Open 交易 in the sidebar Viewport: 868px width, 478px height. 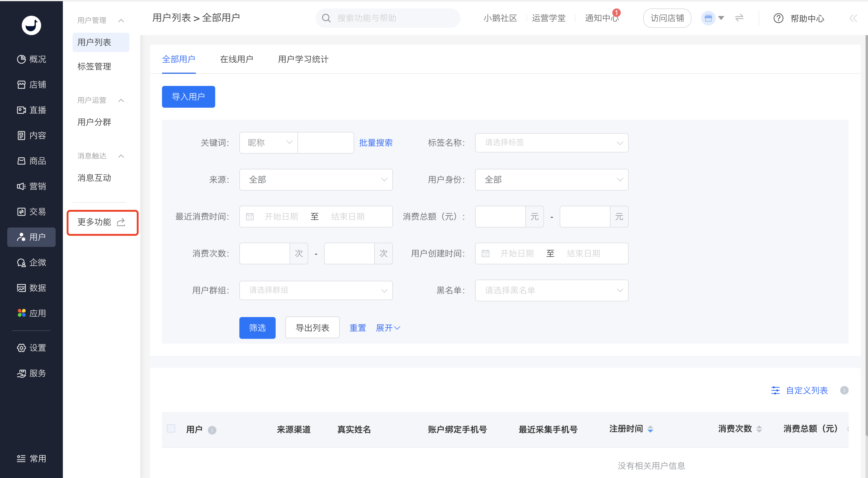31,211
